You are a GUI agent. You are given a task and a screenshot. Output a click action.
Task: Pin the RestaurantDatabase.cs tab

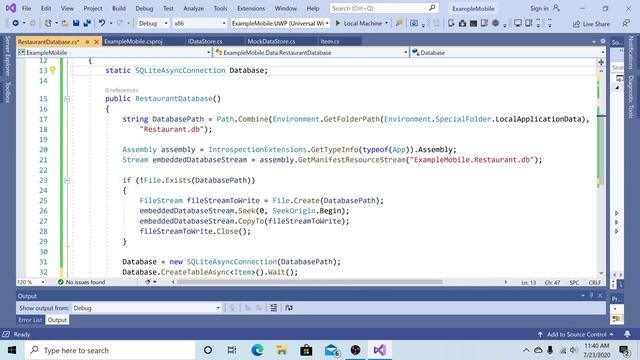point(87,42)
